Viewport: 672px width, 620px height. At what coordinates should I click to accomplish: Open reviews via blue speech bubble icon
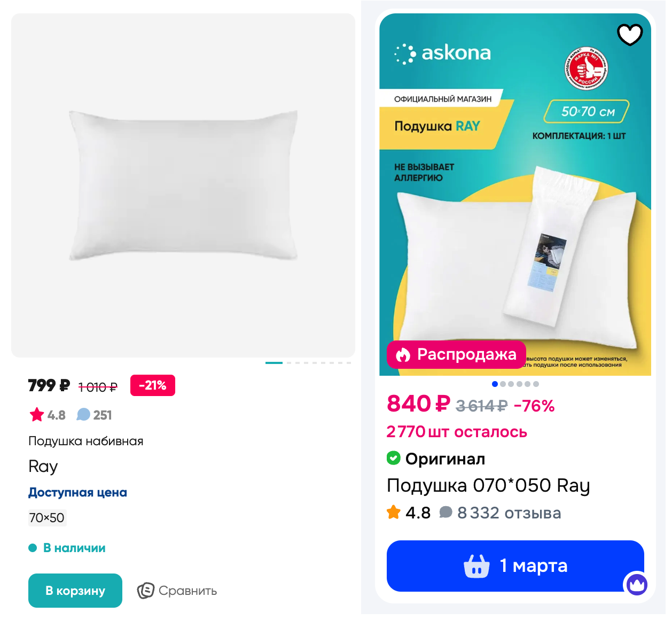tap(83, 415)
